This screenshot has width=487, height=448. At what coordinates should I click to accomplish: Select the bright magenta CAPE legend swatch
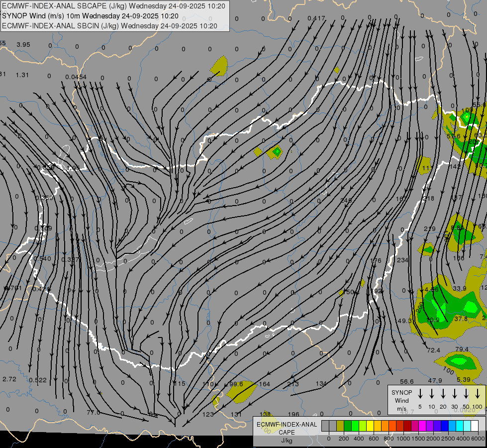click(x=422, y=426)
